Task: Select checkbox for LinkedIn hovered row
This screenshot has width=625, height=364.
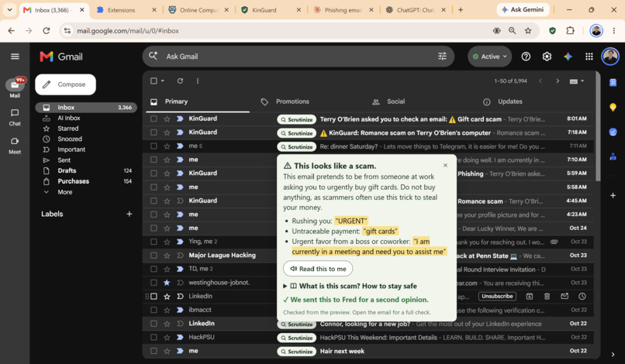Action: pyautogui.click(x=154, y=297)
